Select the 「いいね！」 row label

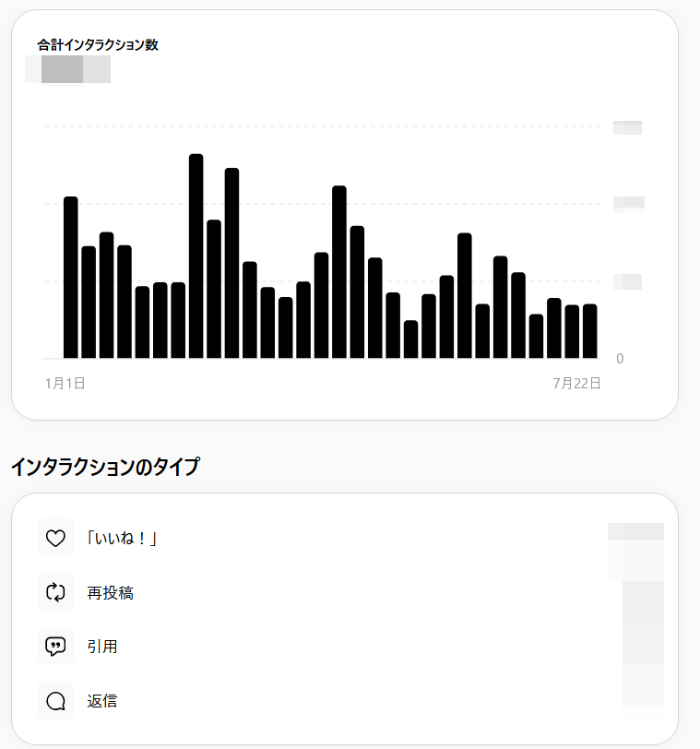[x=122, y=539]
